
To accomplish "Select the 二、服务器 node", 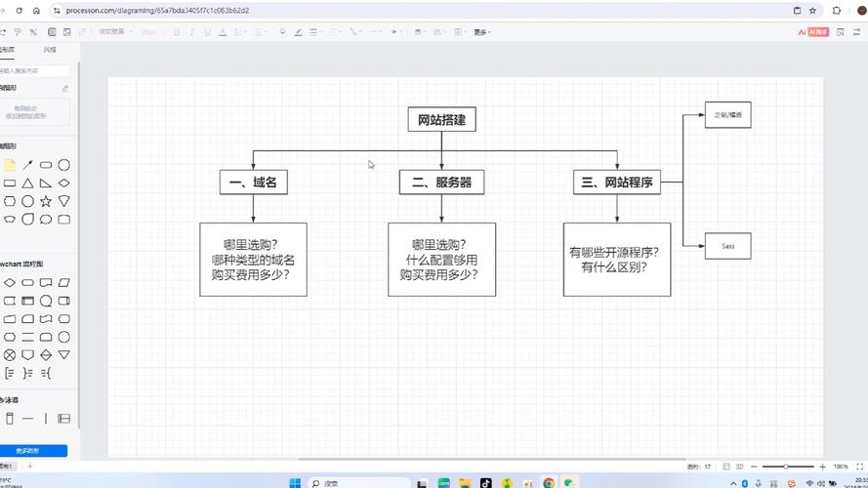I will (441, 183).
